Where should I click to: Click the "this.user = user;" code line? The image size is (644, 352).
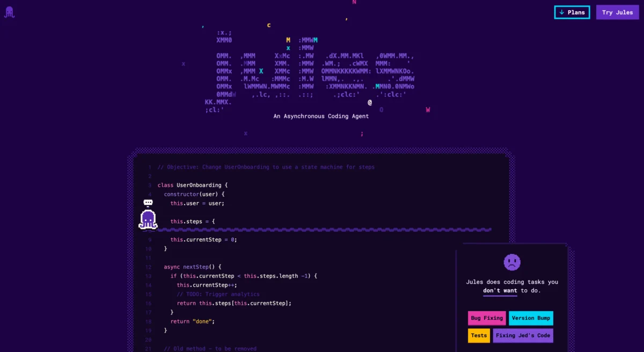[x=197, y=203]
